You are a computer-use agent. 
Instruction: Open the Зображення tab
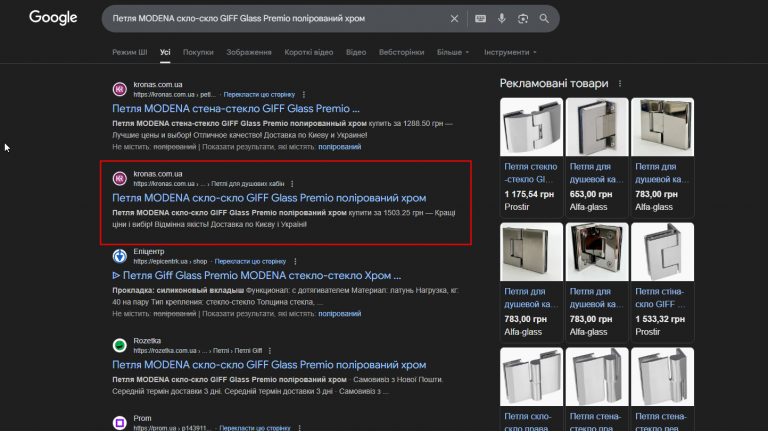click(x=249, y=52)
